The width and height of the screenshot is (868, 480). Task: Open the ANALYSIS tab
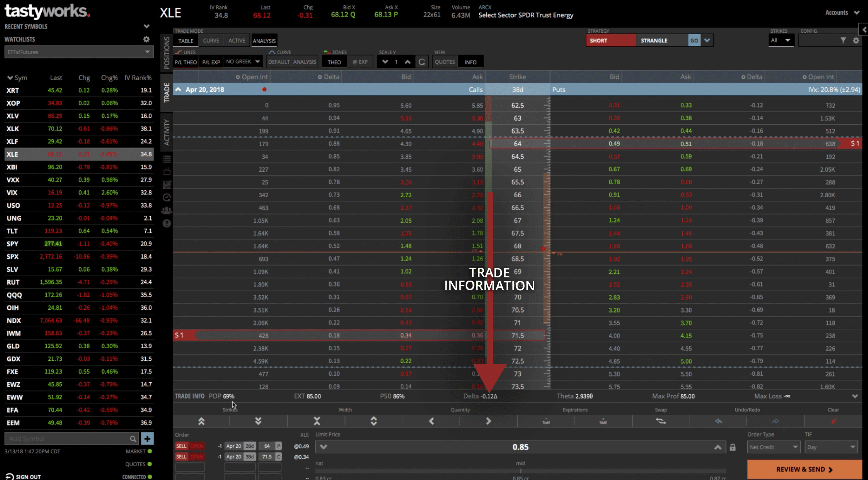(x=264, y=41)
